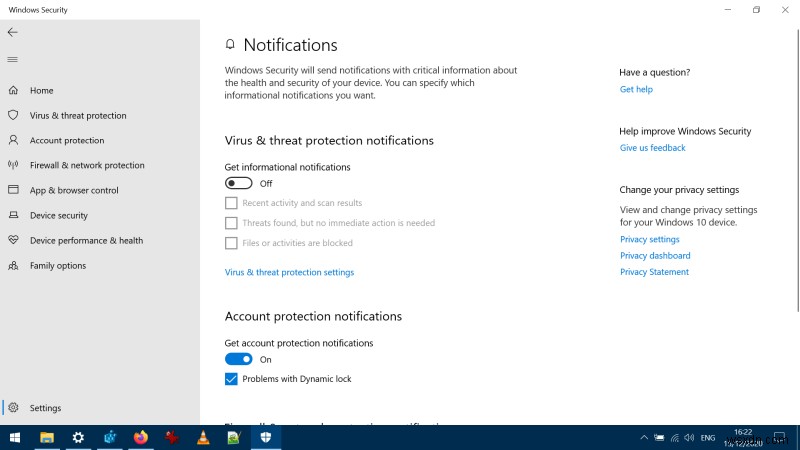800x450 pixels.
Task: Click the notification bell icon beside heading
Action: 230,44
